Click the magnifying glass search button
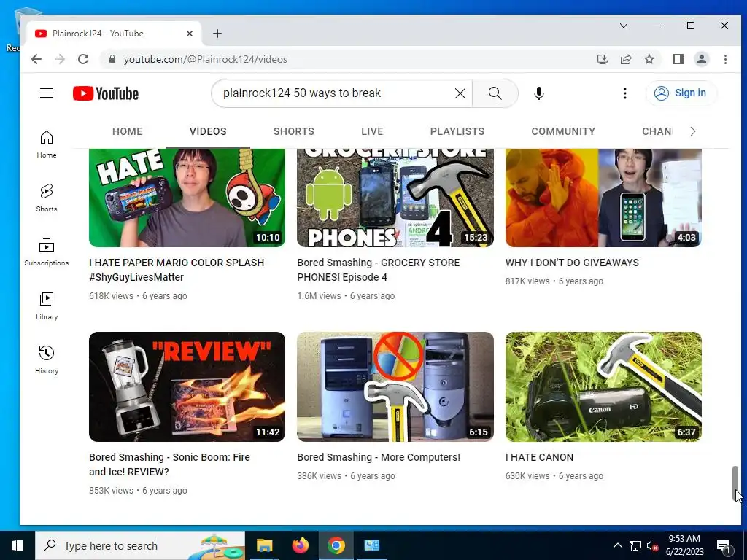The width and height of the screenshot is (747, 560). pos(495,93)
